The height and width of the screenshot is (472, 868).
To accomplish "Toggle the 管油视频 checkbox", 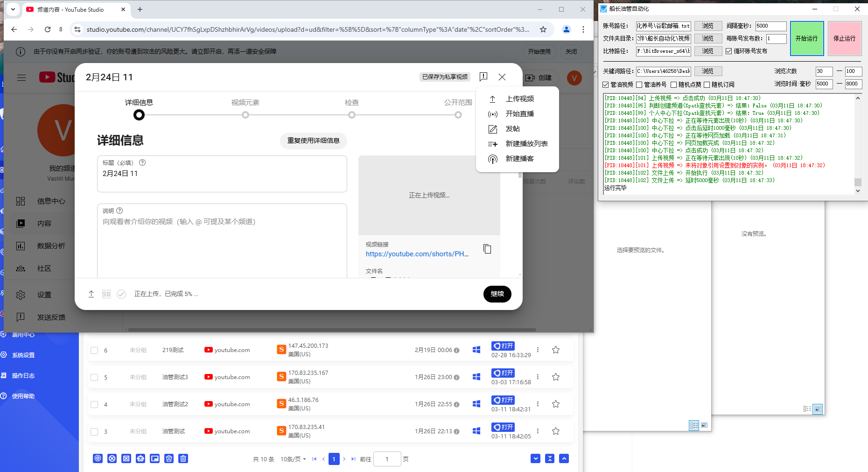I will coord(606,85).
